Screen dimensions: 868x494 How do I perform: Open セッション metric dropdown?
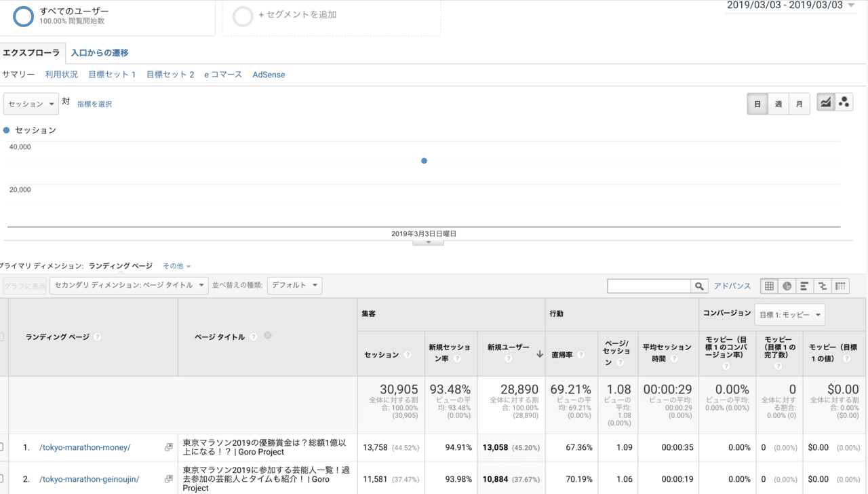tap(31, 104)
